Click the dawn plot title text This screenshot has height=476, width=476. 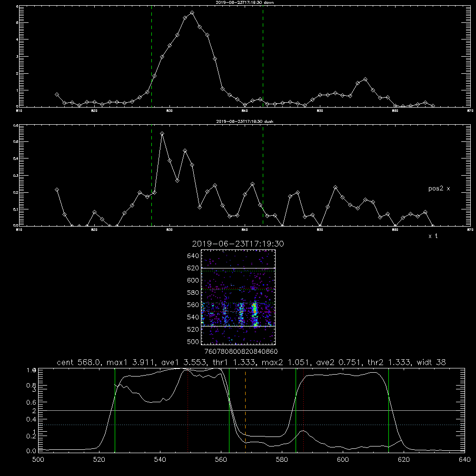tap(245, 2)
